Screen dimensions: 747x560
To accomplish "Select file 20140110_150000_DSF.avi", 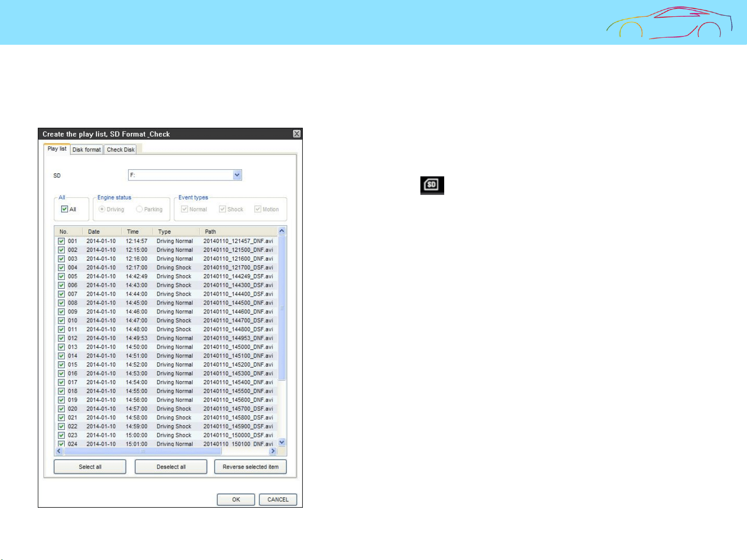I will click(238, 435).
